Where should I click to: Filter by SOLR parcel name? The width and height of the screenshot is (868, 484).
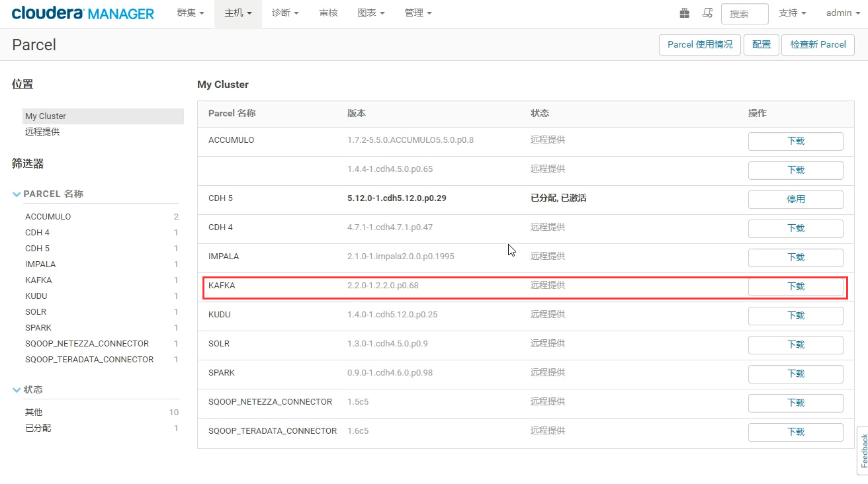tap(36, 312)
